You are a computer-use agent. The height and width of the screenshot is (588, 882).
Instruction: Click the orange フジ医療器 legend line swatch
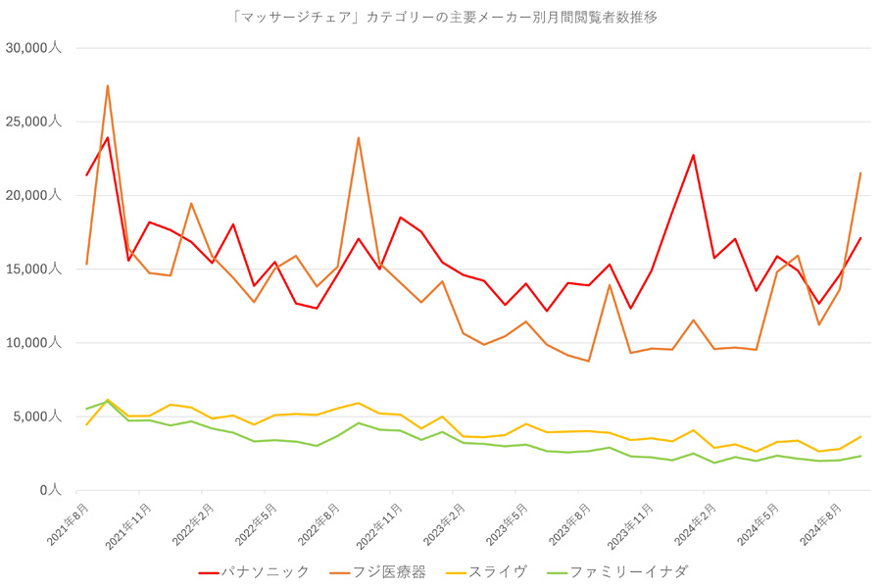(x=339, y=572)
